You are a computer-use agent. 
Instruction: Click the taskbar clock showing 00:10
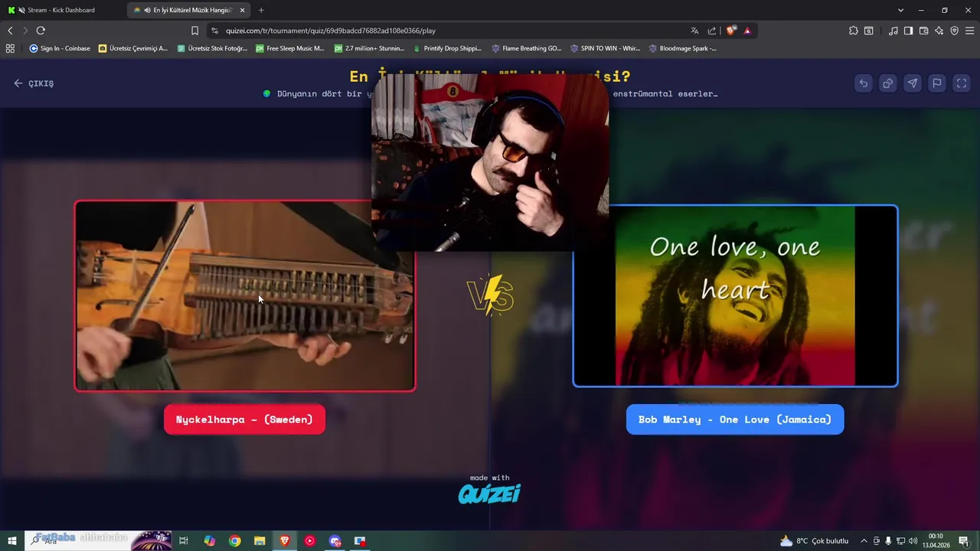tap(935, 541)
